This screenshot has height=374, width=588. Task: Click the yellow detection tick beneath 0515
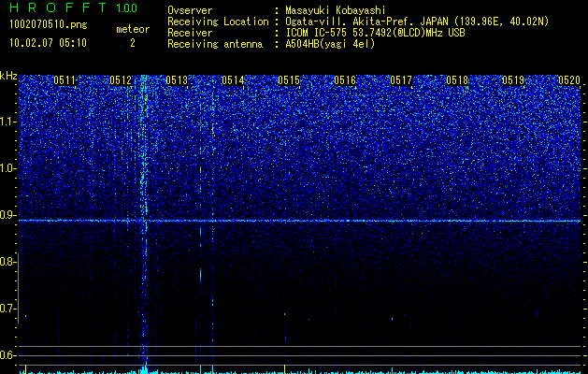[x=284, y=367]
